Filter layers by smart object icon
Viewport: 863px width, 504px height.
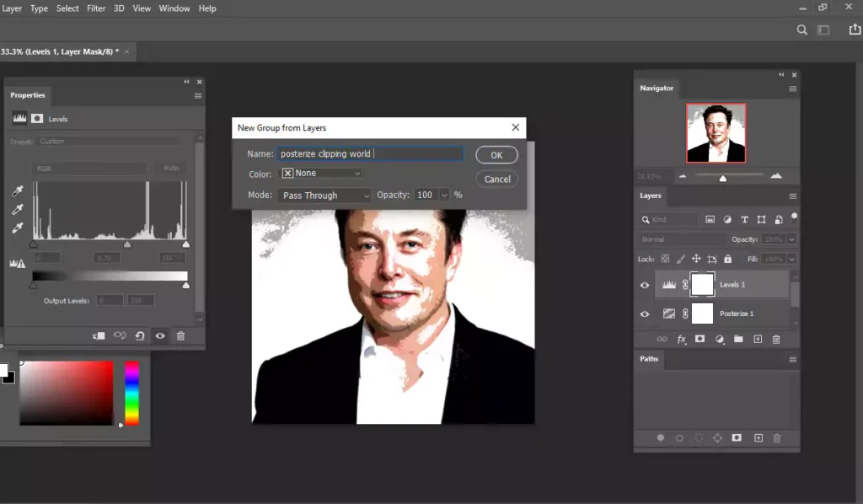[778, 219]
